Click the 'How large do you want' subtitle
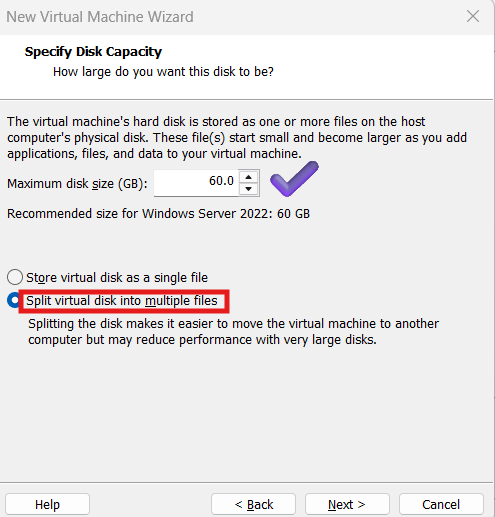495x517 pixels. click(x=163, y=72)
